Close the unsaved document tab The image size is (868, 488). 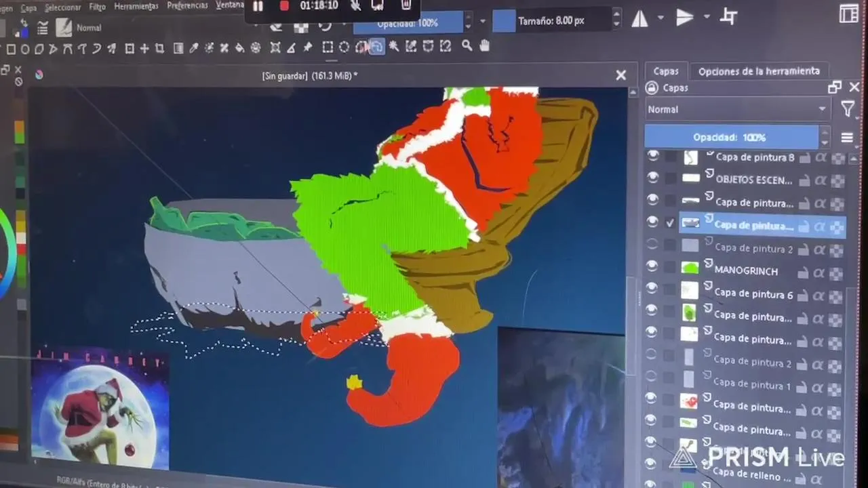[x=620, y=75]
